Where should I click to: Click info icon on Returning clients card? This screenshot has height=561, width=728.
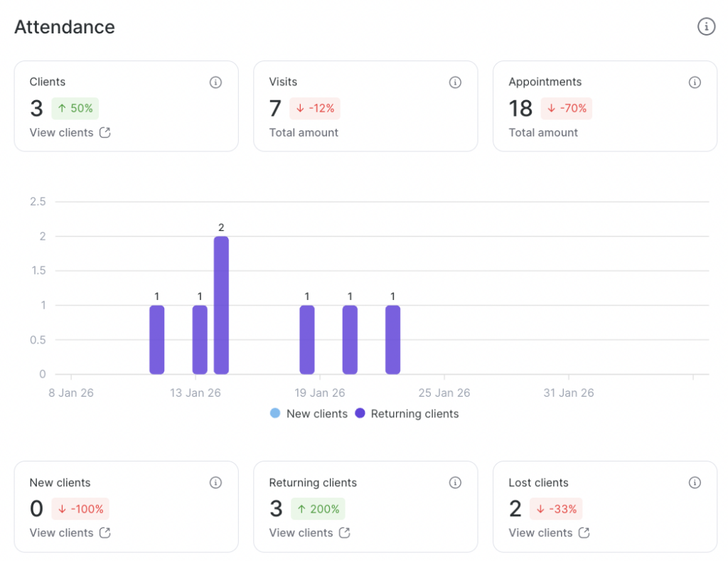pyautogui.click(x=455, y=483)
